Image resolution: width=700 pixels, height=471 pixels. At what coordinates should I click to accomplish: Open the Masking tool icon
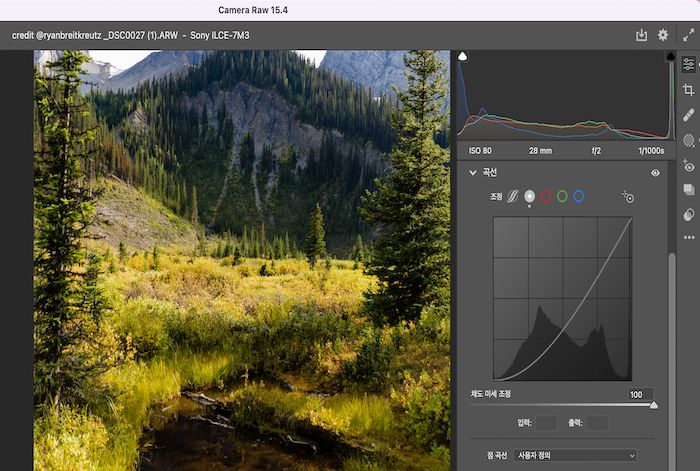coord(688,141)
